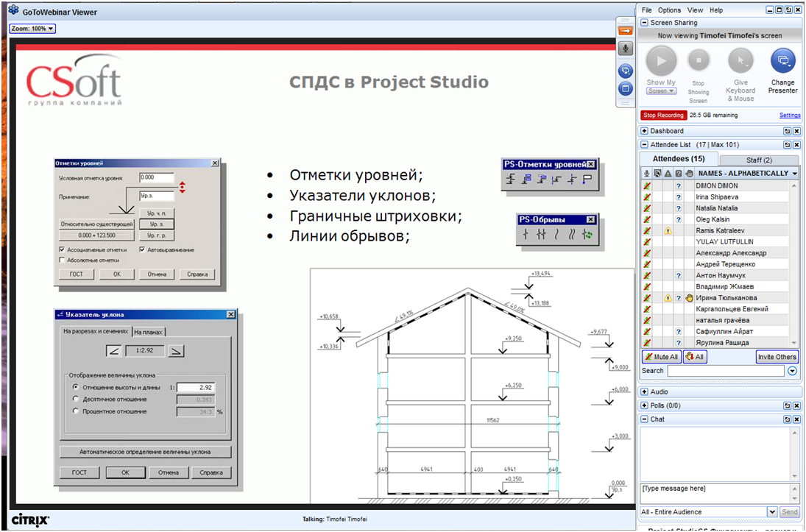806x532 pixels.
Task: Enable the Абсолютные отметки checkbox
Action: click(62, 260)
